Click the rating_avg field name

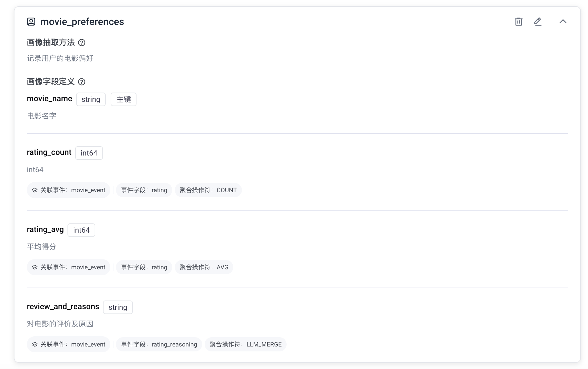(45, 229)
